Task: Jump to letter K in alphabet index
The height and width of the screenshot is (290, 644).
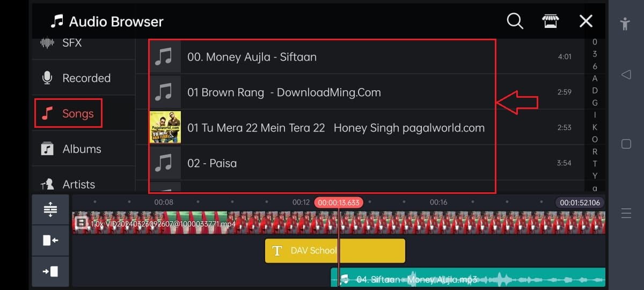Action: 595,127
